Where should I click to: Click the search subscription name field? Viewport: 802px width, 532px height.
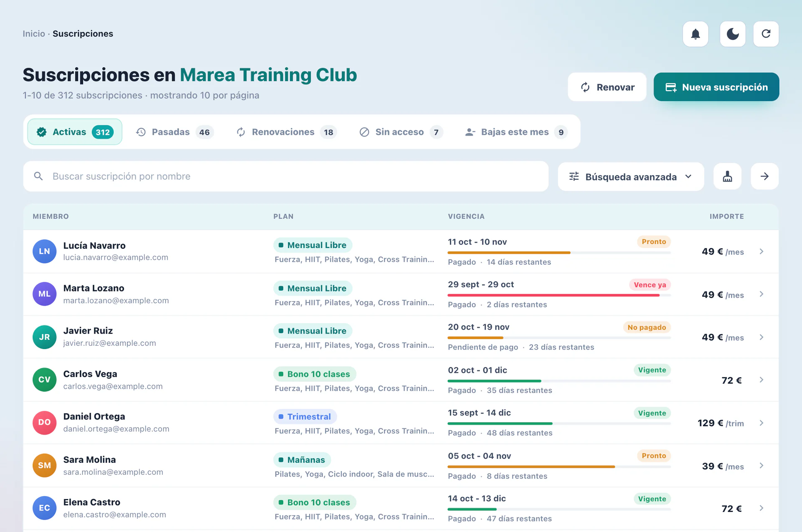click(286, 176)
